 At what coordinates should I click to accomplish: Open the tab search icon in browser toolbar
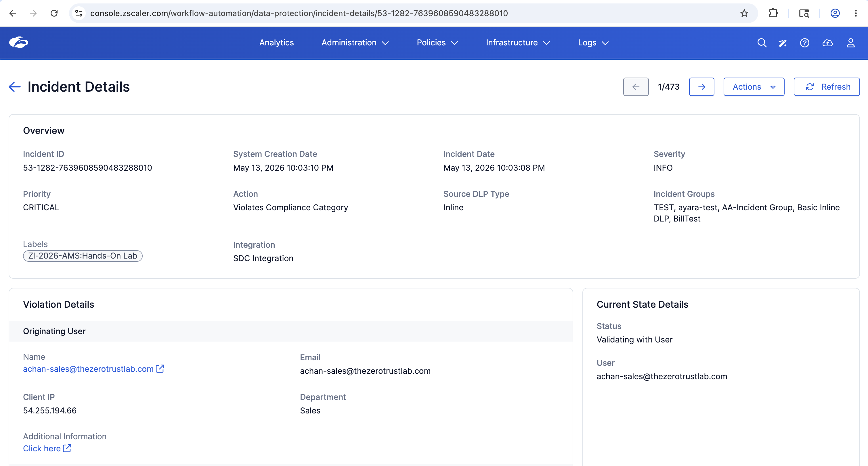[x=804, y=13]
